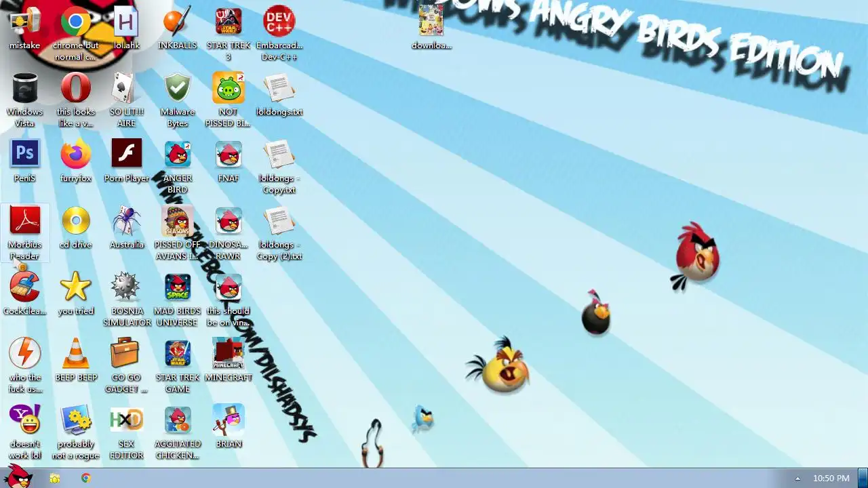Open Morbius Reader PDF shortcut
The width and height of the screenshot is (868, 488).
[x=24, y=233]
